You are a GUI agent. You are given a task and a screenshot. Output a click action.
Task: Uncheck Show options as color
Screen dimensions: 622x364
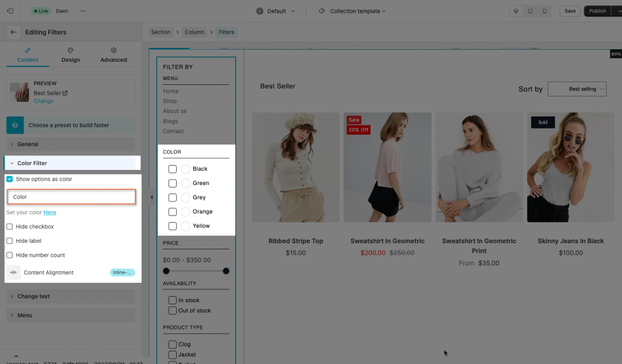pos(10,179)
